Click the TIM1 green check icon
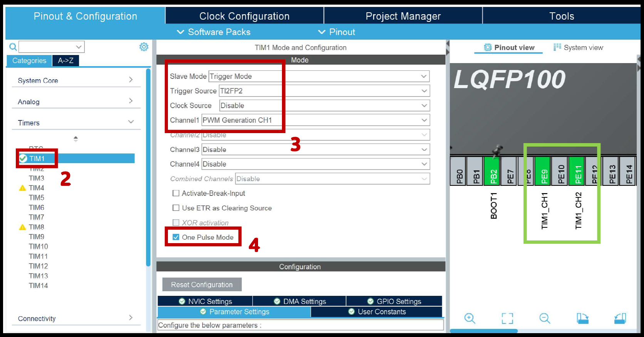Image resolution: width=644 pixels, height=337 pixels. 23,158
